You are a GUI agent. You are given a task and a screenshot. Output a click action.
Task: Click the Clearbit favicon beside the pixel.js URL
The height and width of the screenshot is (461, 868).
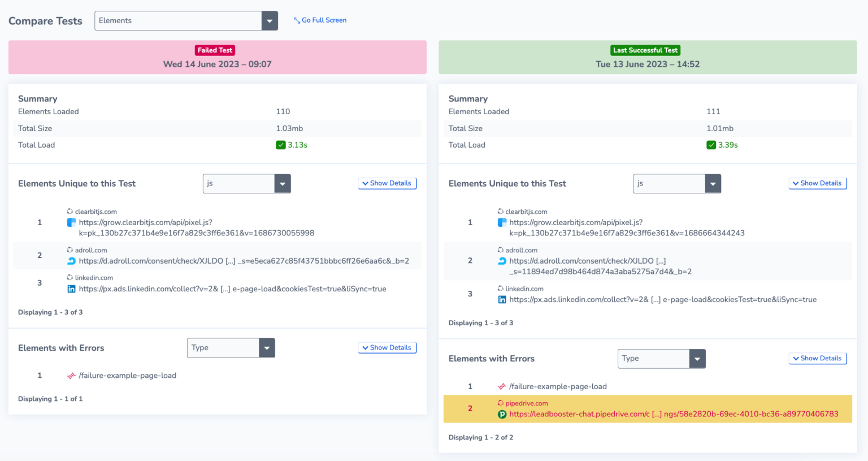pyautogui.click(x=72, y=222)
